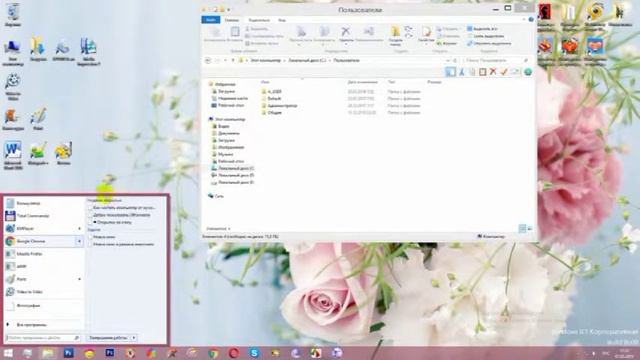
Task: Click the scissors cut icon in the extra toolbar
Action: click(x=462, y=72)
